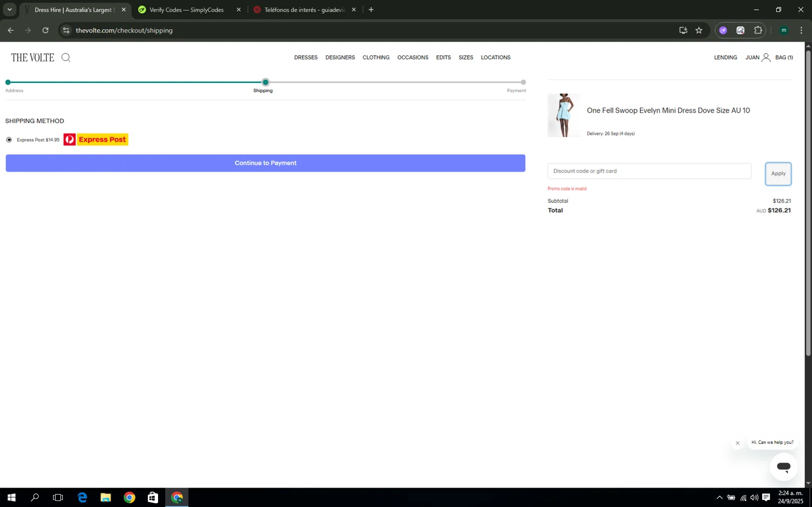Open Task View on the taskbar

[58, 497]
